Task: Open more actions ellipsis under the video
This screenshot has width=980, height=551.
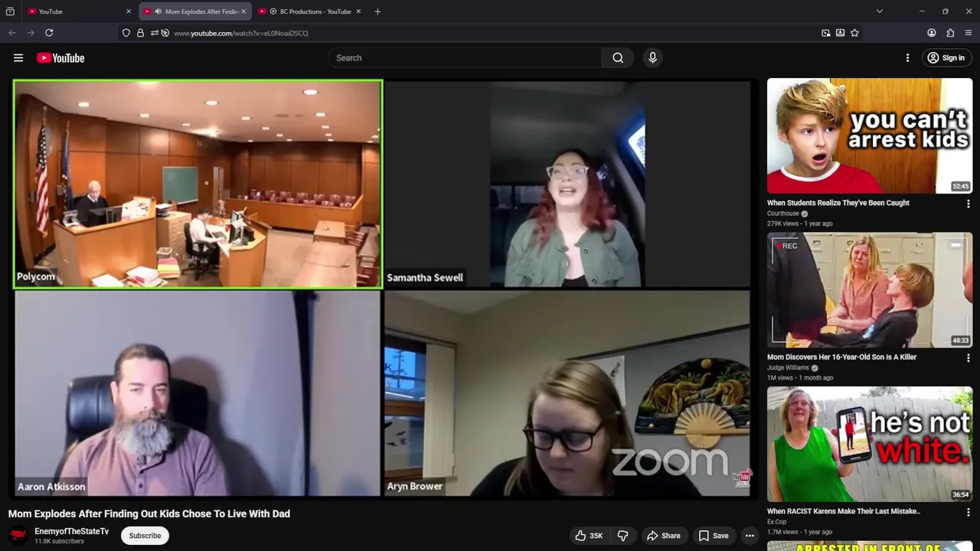Action: pos(750,536)
